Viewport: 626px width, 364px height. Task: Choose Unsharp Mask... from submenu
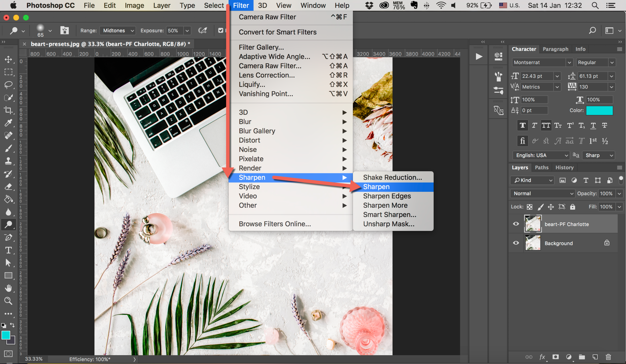393,224
